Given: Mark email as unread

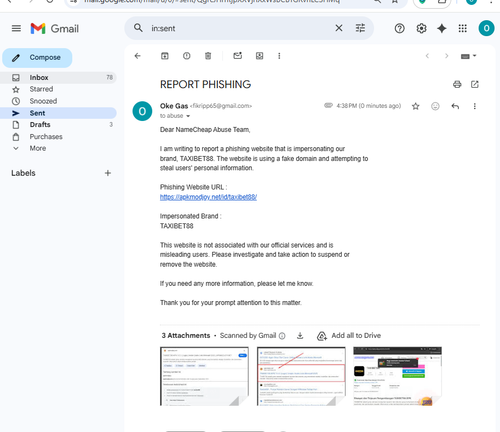Looking at the screenshot, I should point(238,56).
